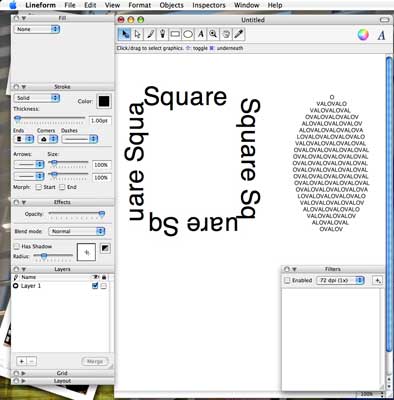The width and height of the screenshot is (394, 400).
Task: Open the Blend mode Normal dropdown
Action: point(77,231)
